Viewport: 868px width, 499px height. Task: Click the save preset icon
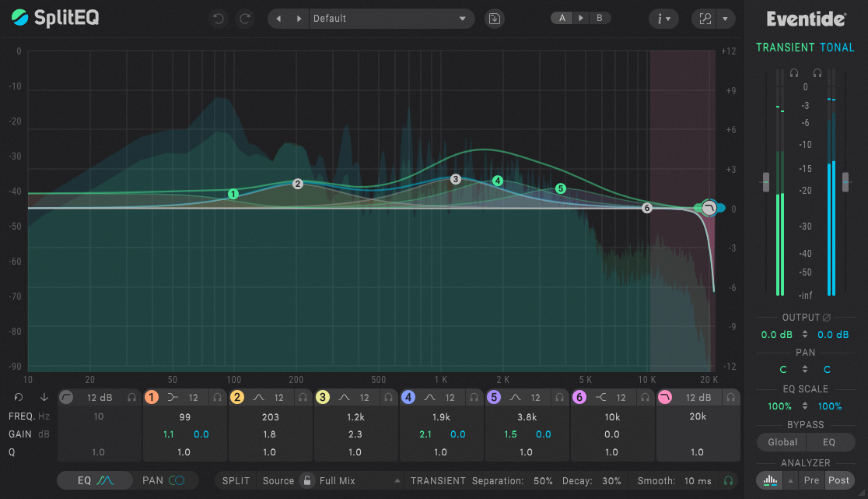pyautogui.click(x=494, y=19)
